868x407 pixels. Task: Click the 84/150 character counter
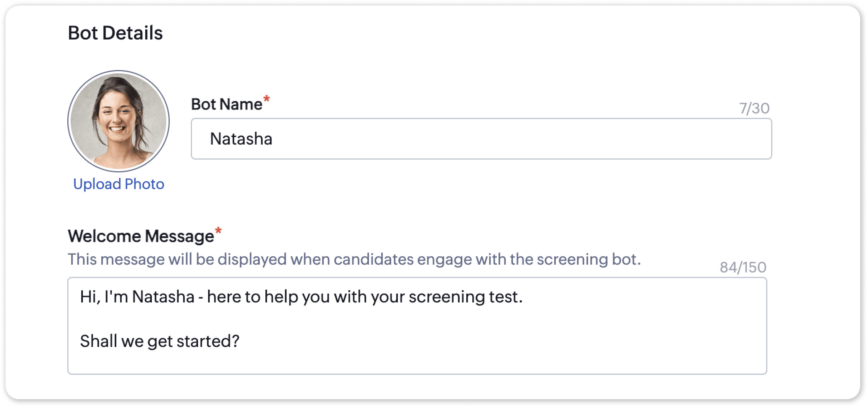743,267
